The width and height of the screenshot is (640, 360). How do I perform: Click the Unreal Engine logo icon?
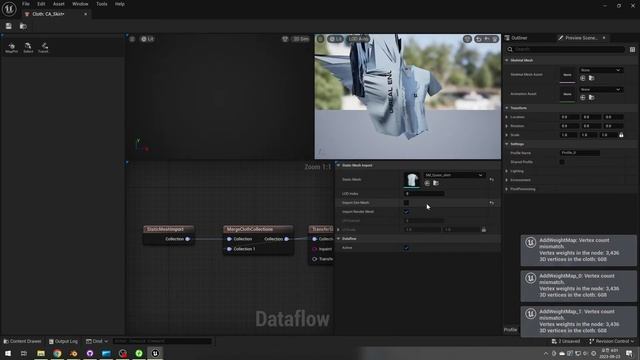(9, 9)
